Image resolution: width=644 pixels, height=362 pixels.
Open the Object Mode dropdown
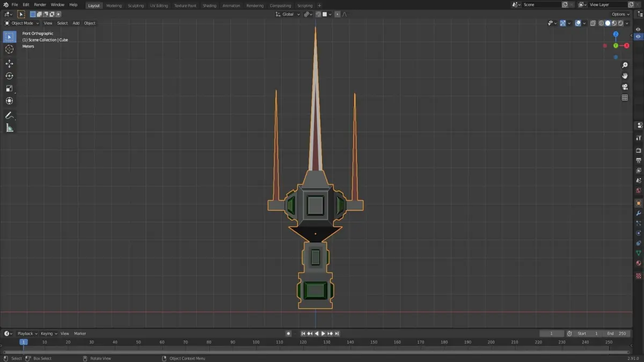pyautogui.click(x=22, y=23)
